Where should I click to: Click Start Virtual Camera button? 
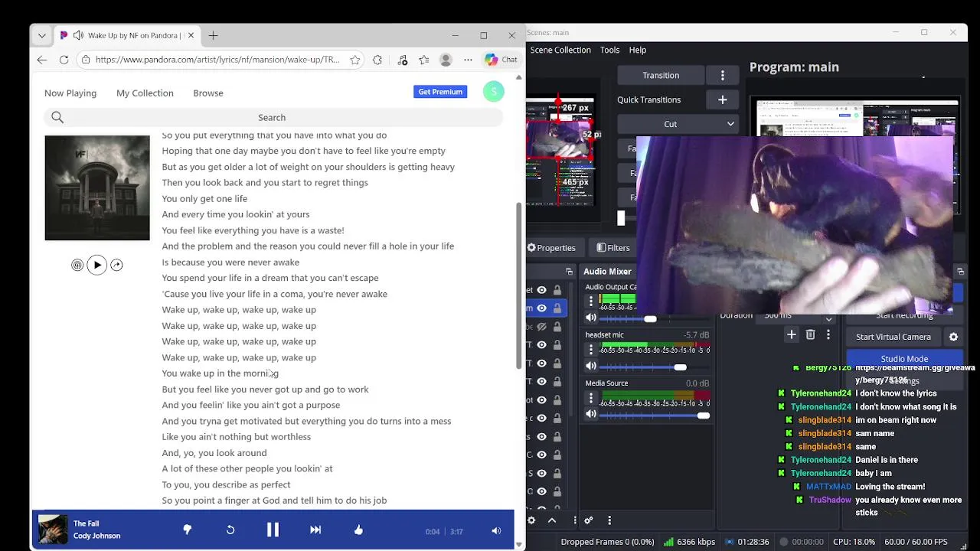(893, 337)
